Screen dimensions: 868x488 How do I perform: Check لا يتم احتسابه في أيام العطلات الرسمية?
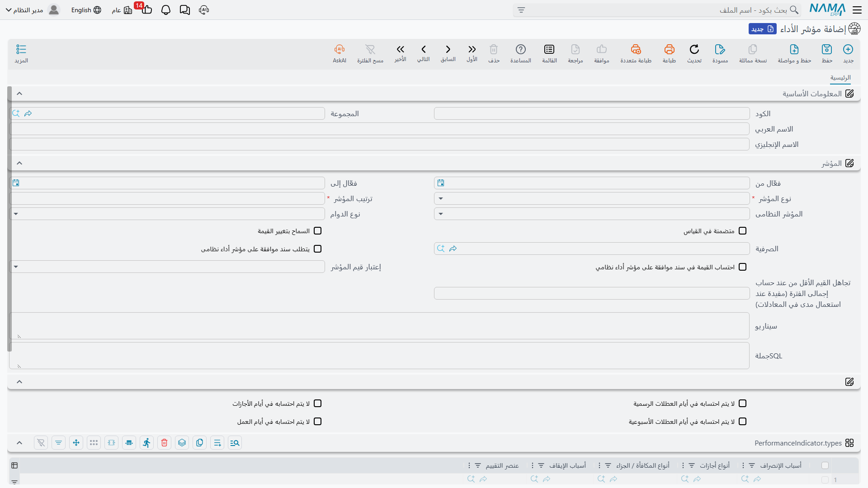click(742, 404)
